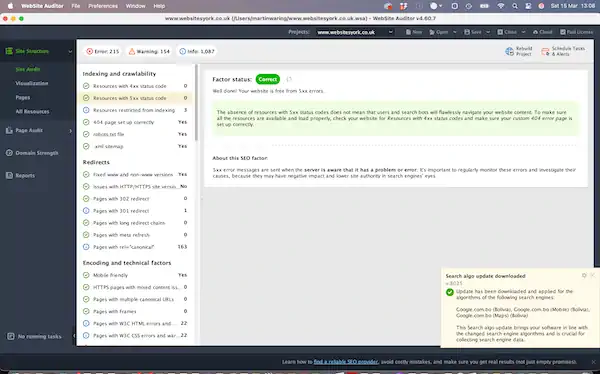The height and width of the screenshot is (374, 600).
Task: Click the Save project toolbar button
Action: pos(473,32)
